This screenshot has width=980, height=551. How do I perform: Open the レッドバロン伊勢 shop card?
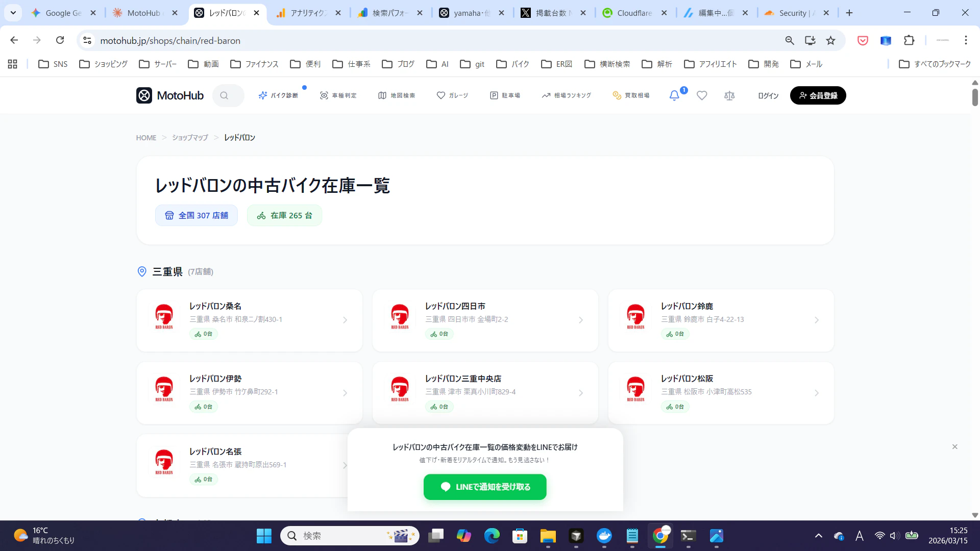pyautogui.click(x=250, y=393)
